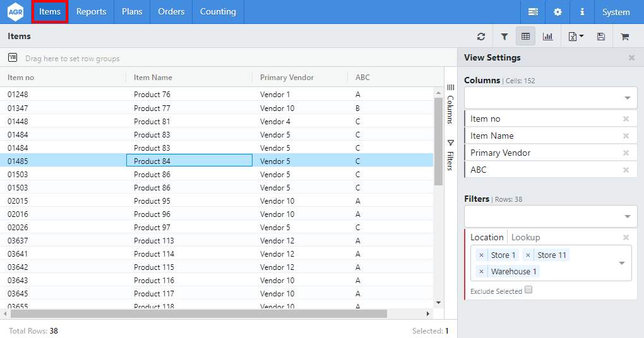Open the filter funnel icon in toolbar

coord(504,37)
